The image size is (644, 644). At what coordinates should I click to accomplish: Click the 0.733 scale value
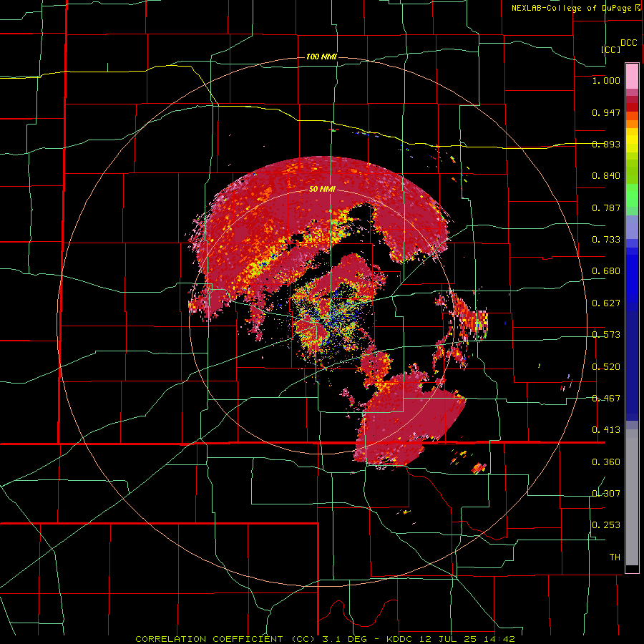(x=606, y=240)
